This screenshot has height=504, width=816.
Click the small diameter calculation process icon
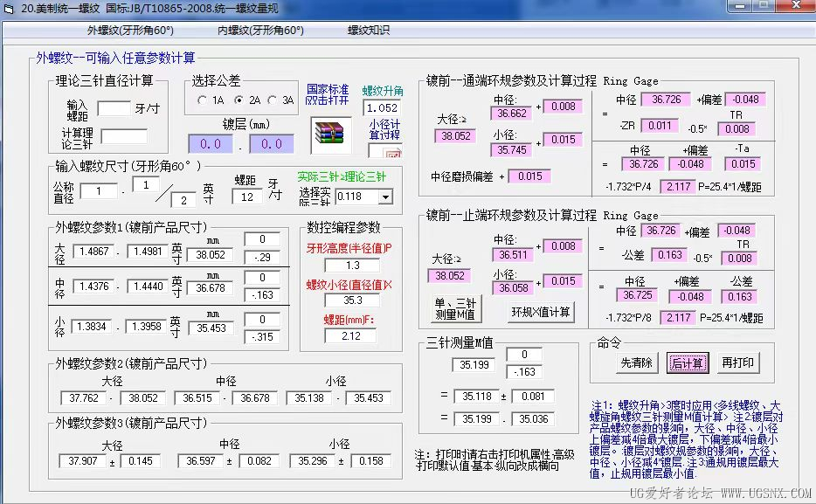coord(385,151)
